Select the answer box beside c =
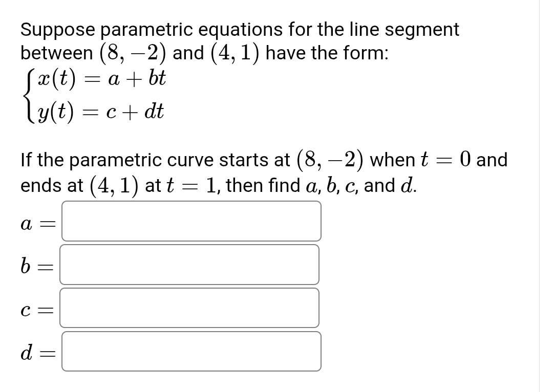This screenshot has width=553, height=392. [x=189, y=308]
